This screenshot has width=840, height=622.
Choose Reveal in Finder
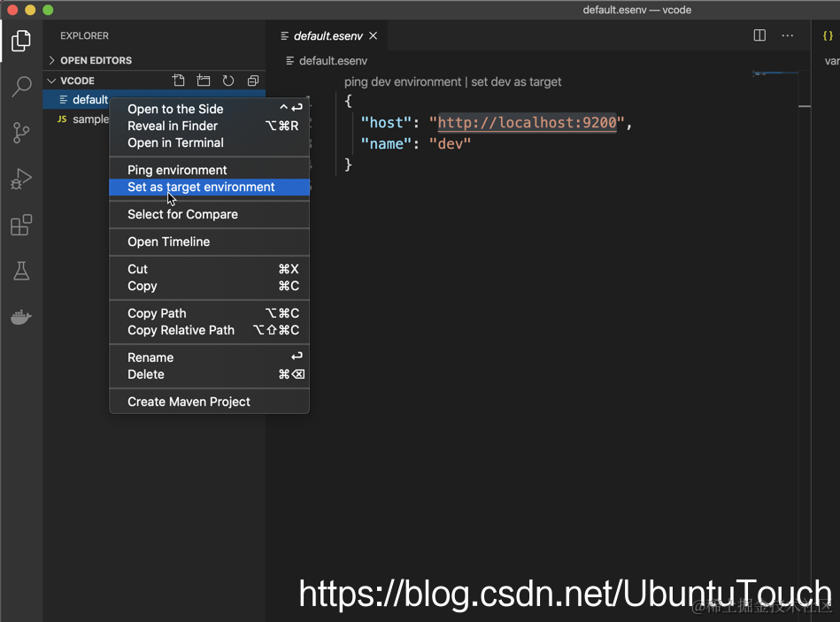210,126
